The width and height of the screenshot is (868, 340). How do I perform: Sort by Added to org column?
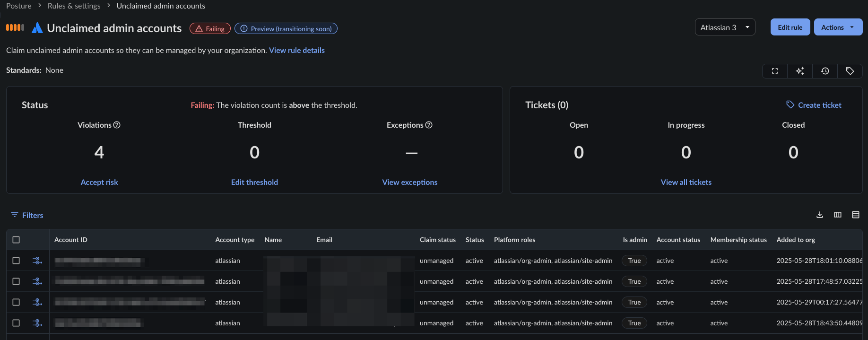coord(796,240)
